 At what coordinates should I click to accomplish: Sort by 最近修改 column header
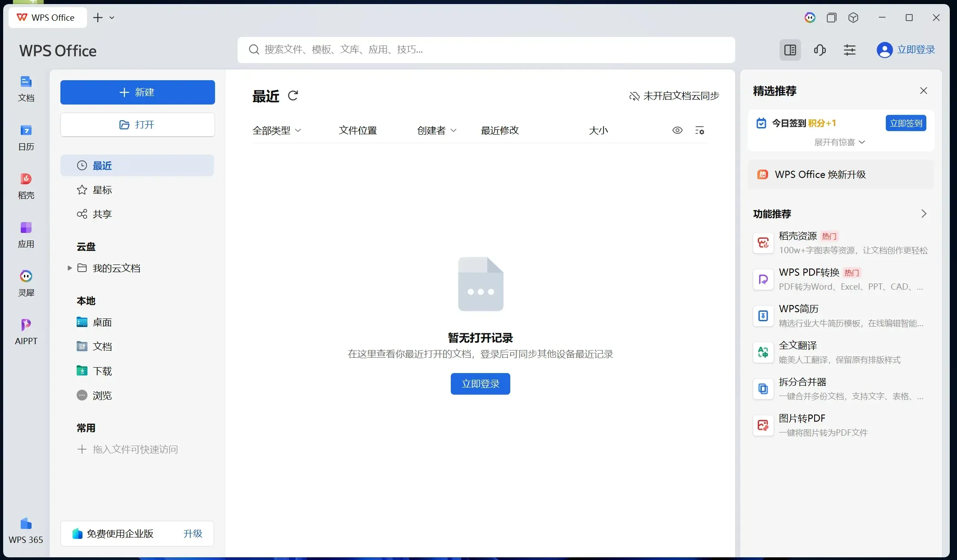point(499,130)
